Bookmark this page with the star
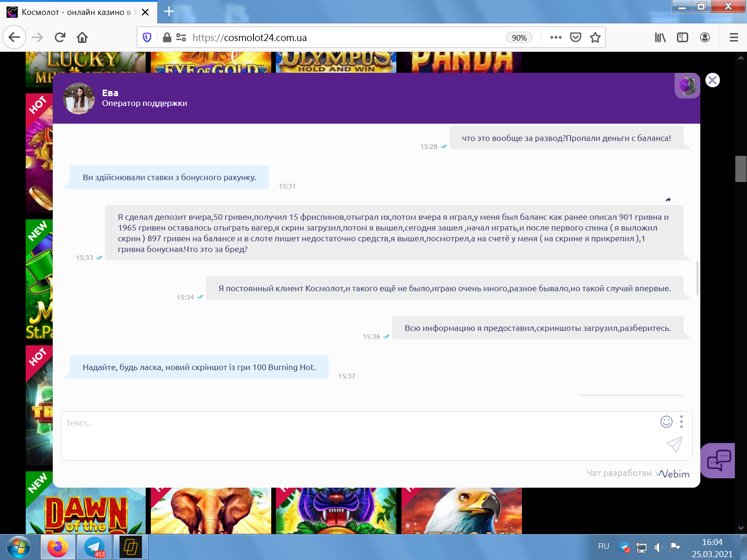The height and width of the screenshot is (560, 747). tap(595, 37)
